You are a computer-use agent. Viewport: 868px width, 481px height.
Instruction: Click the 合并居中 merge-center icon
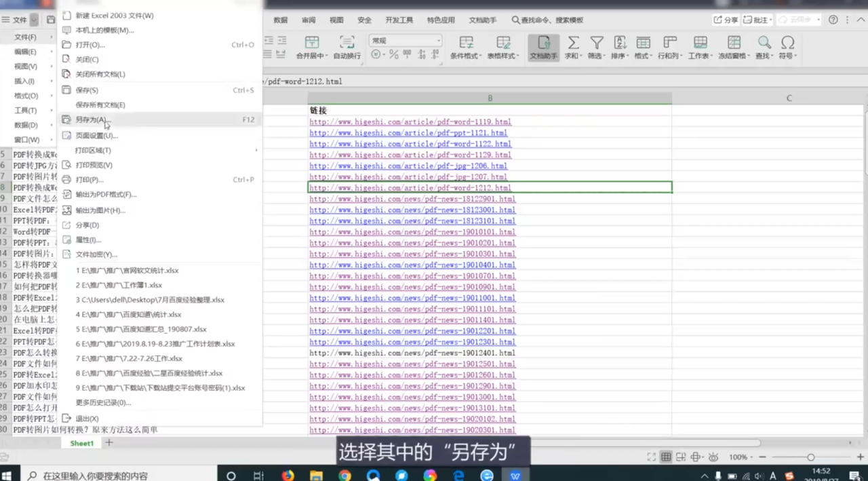(x=312, y=43)
